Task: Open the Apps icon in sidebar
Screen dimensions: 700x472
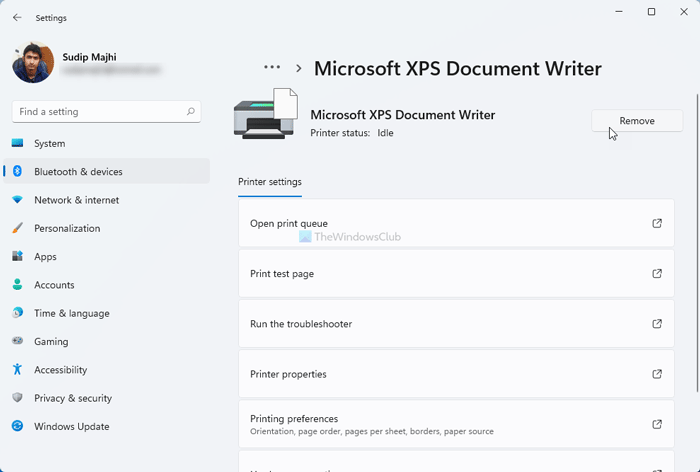Action: coord(17,256)
